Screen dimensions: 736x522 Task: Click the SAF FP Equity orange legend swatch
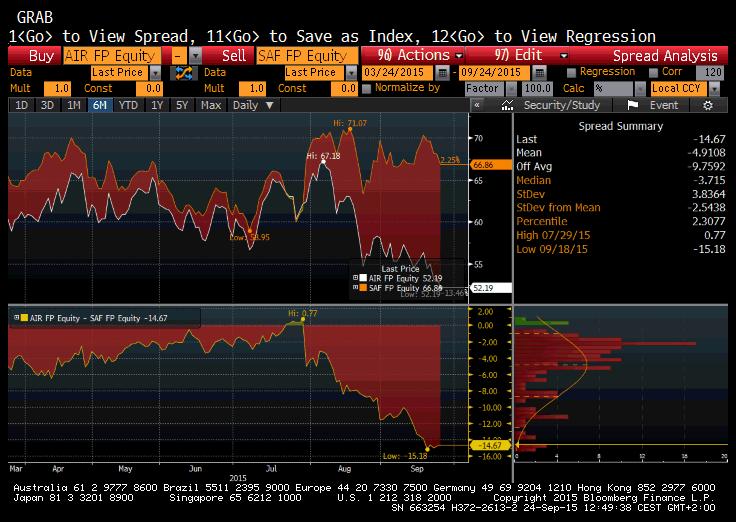363,288
